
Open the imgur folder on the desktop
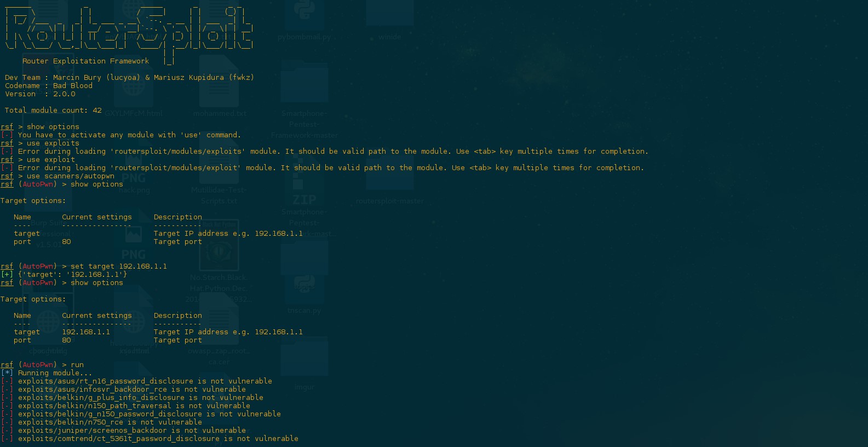click(x=304, y=357)
